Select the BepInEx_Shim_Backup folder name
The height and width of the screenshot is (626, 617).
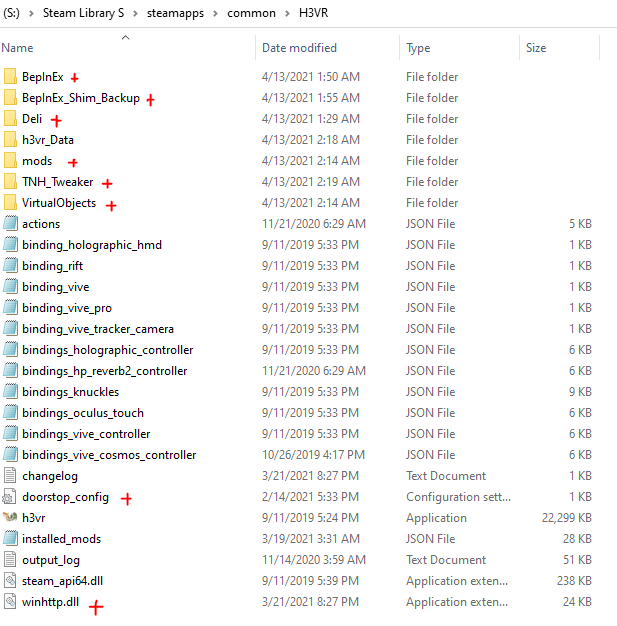pyautogui.click(x=81, y=98)
